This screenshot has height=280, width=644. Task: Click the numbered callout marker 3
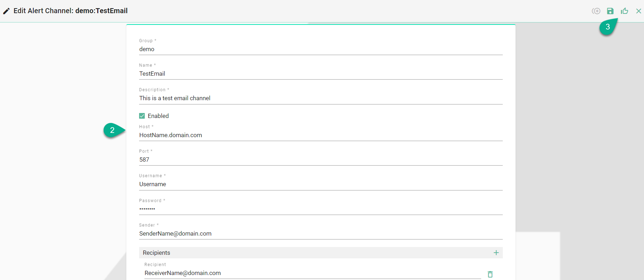tap(608, 27)
